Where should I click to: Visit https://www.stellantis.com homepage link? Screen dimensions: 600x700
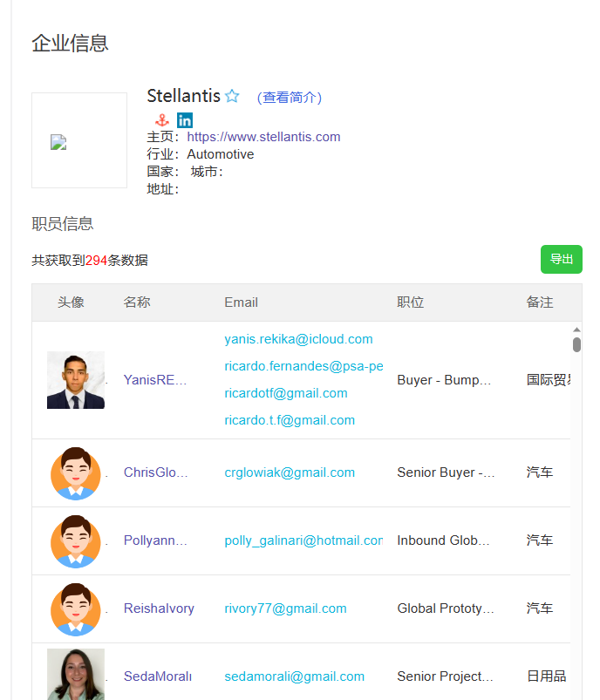(x=263, y=137)
